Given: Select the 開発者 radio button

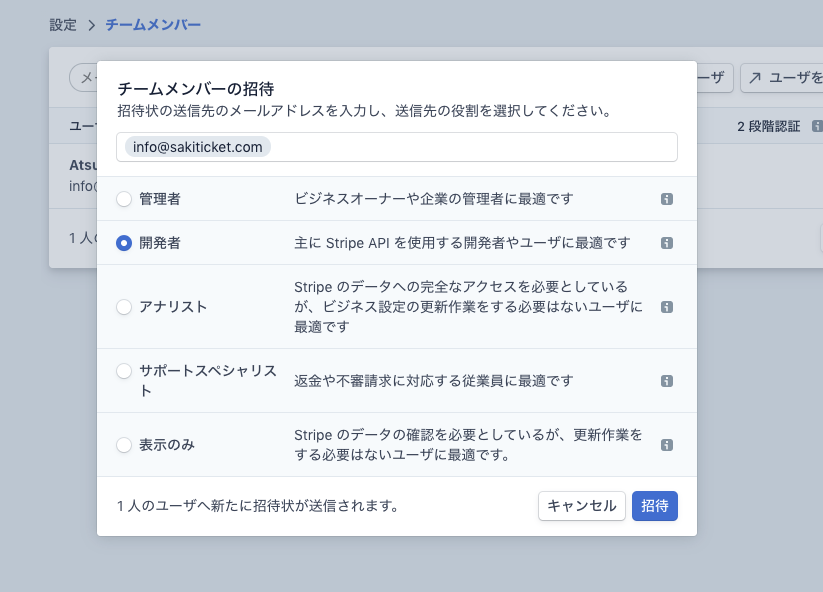Looking at the screenshot, I should click(124, 243).
